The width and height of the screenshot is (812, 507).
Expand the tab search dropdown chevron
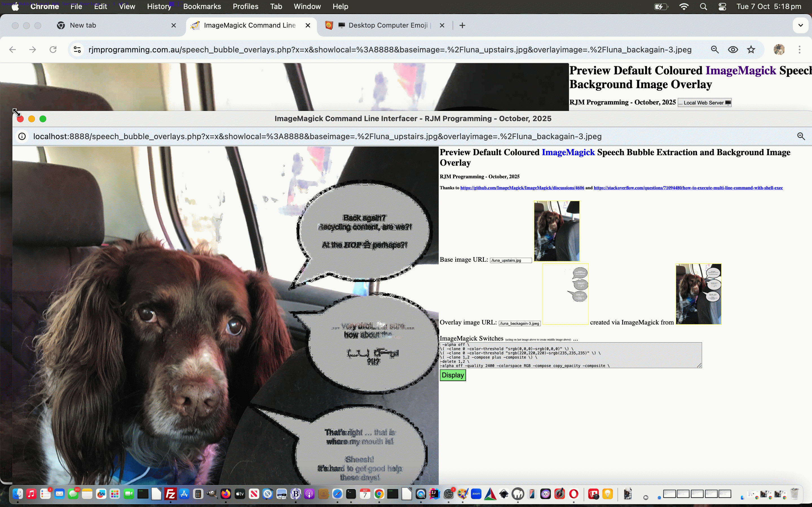point(801,25)
